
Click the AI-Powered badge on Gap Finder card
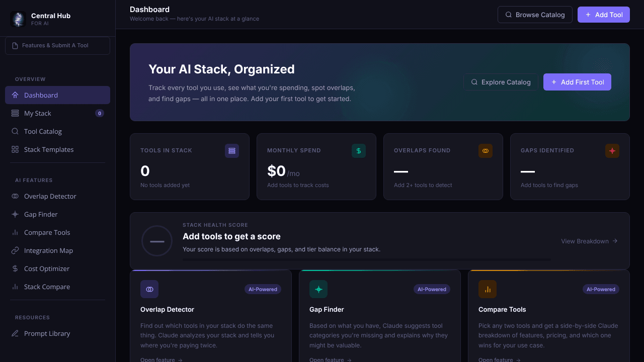[x=432, y=289]
